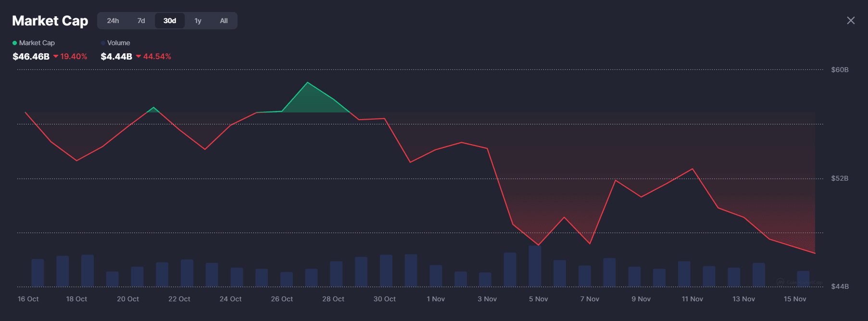Click the red down arrow beside 19.40%
The image size is (868, 321).
coord(56,57)
